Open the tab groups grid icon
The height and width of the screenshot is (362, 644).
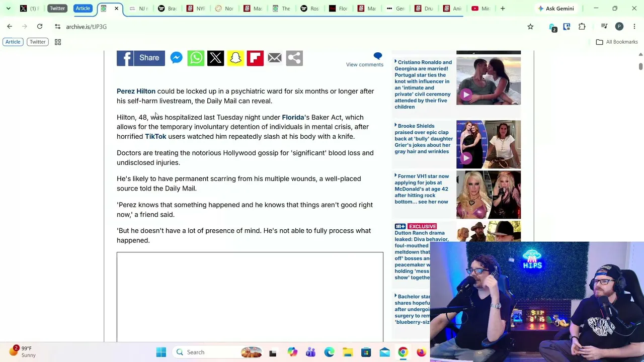tap(58, 42)
